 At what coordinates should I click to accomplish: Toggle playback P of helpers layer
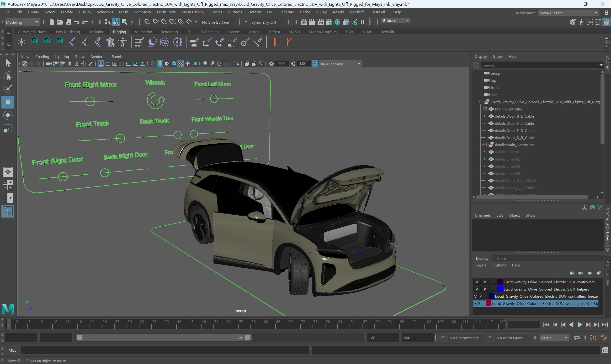485,289
